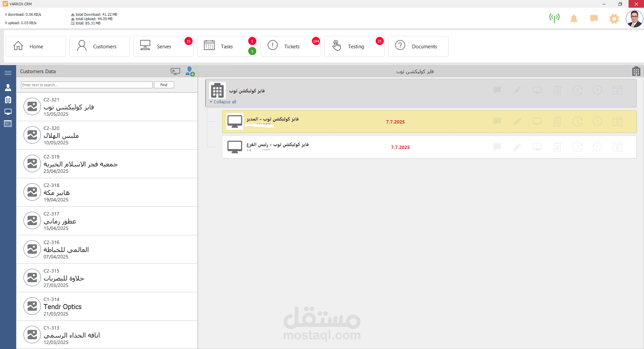This screenshot has width=644, height=349.
Task: Click trash icon on highlighted المدير row
Action: click(x=557, y=121)
